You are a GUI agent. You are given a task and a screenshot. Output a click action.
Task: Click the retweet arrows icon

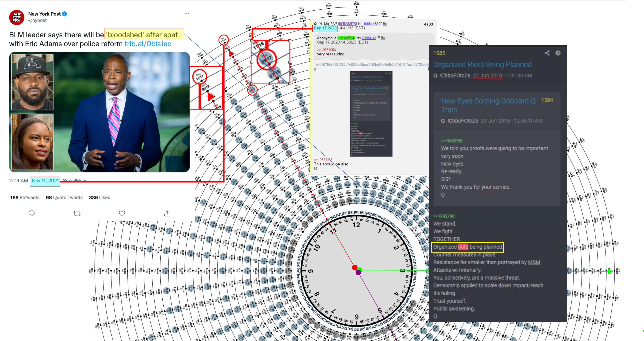[77, 213]
